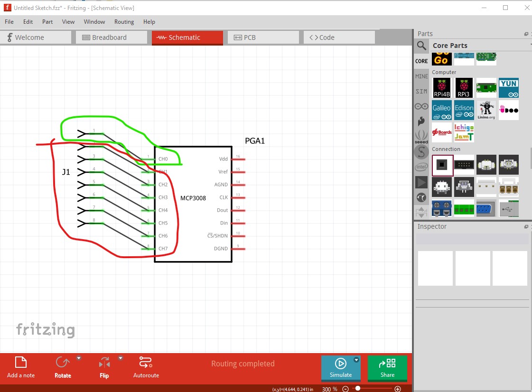This screenshot has width=532, height=392.
Task: Open the Seeed parts bin
Action: click(x=421, y=136)
